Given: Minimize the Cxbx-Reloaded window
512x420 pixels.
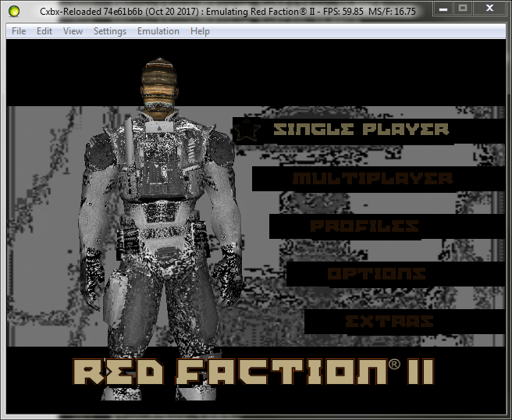Looking at the screenshot, I should tap(443, 9).
